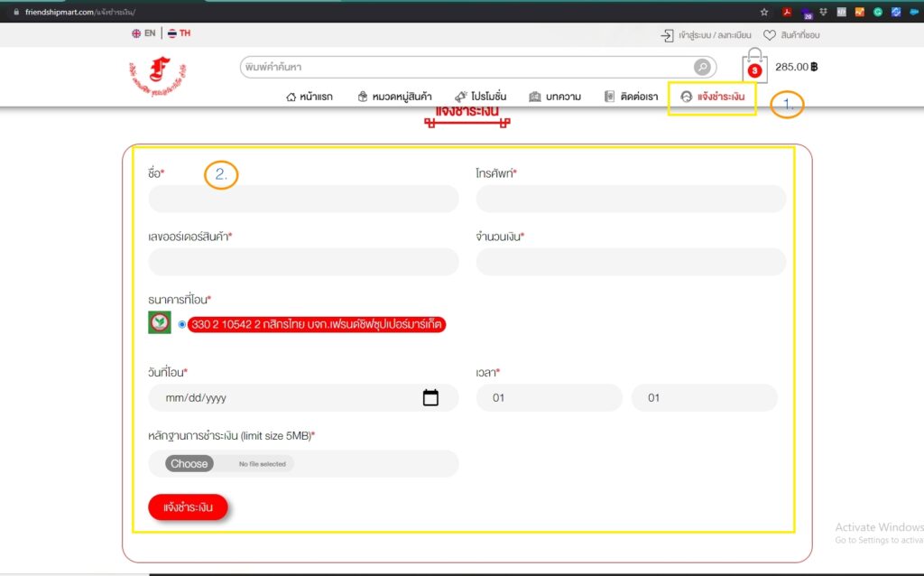The height and width of the screenshot is (576, 924).
Task: Click the Kasikorn bank logo
Action: pos(160,323)
